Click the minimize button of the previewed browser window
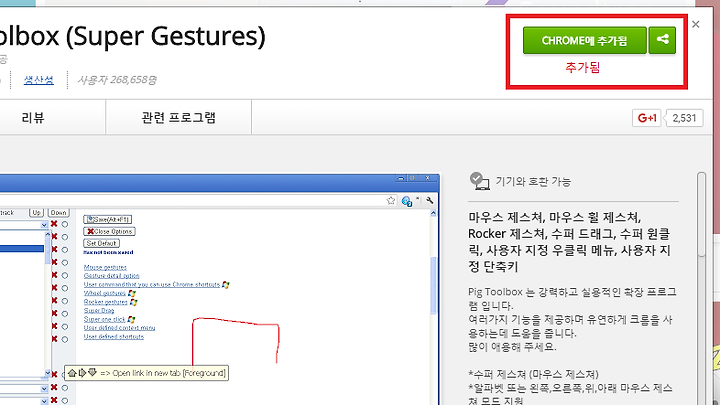This screenshot has height=405, width=720. (x=401, y=178)
